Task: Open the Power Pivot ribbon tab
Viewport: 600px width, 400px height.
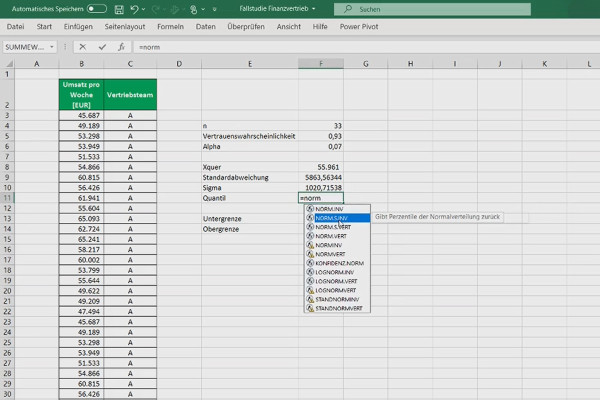Action: pos(359,26)
